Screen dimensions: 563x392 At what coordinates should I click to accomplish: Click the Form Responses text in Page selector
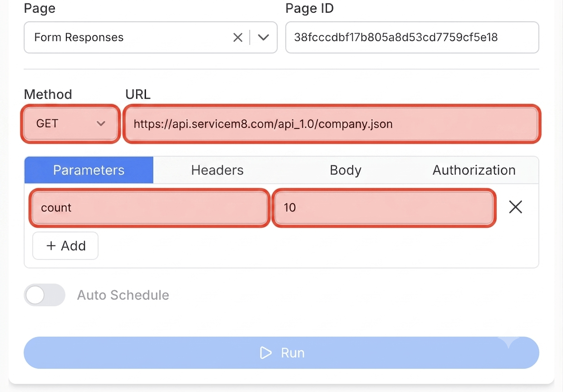point(79,37)
